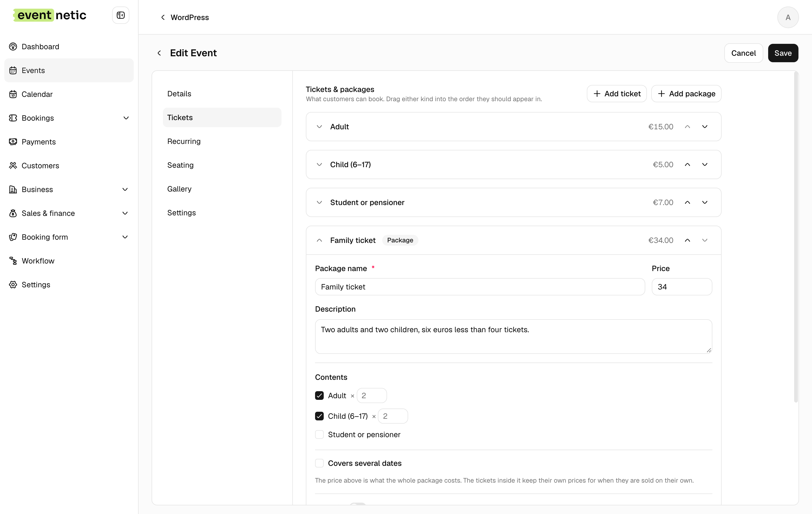Screen dimensions: 812x514
Task: Collapse the Family ticket package
Action: pyautogui.click(x=319, y=240)
